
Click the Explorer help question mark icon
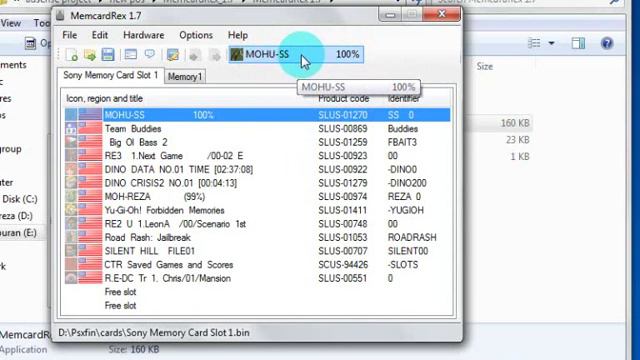(607, 43)
